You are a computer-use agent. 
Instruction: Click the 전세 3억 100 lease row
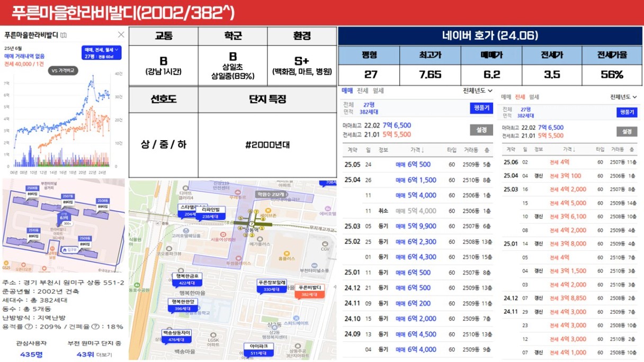[570, 176]
